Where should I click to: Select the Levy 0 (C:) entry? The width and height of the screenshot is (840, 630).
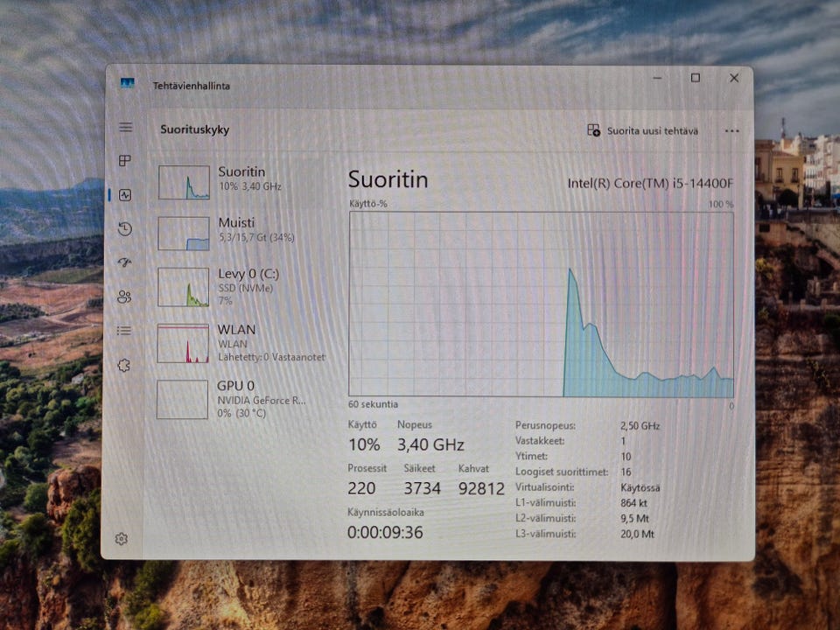point(242,287)
